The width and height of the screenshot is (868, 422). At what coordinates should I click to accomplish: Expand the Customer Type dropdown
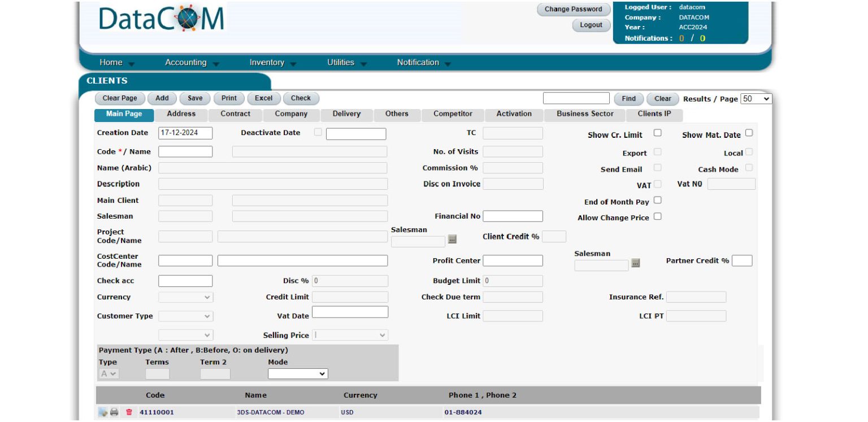pos(185,316)
